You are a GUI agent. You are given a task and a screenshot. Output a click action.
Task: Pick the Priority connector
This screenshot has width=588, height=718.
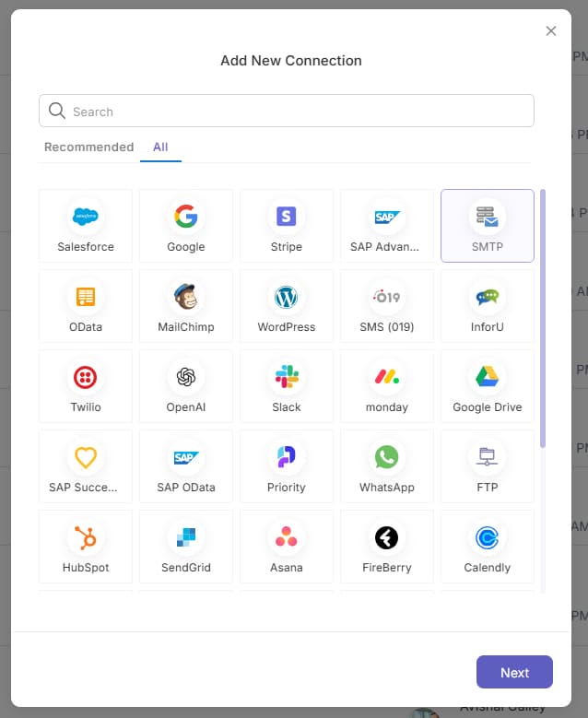(x=287, y=466)
